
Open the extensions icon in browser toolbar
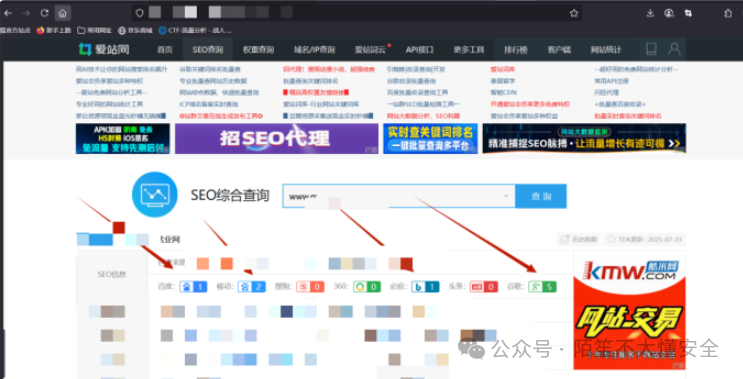[728, 13]
